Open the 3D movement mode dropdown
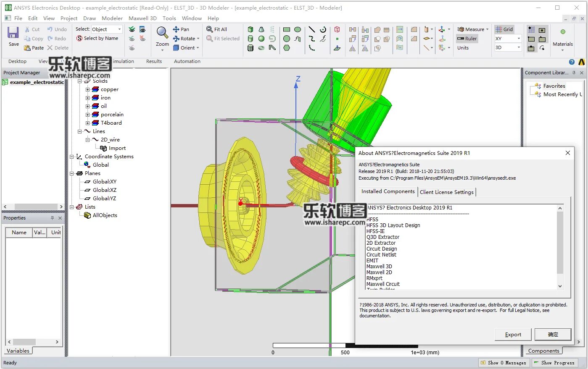This screenshot has width=588, height=369. [x=519, y=47]
